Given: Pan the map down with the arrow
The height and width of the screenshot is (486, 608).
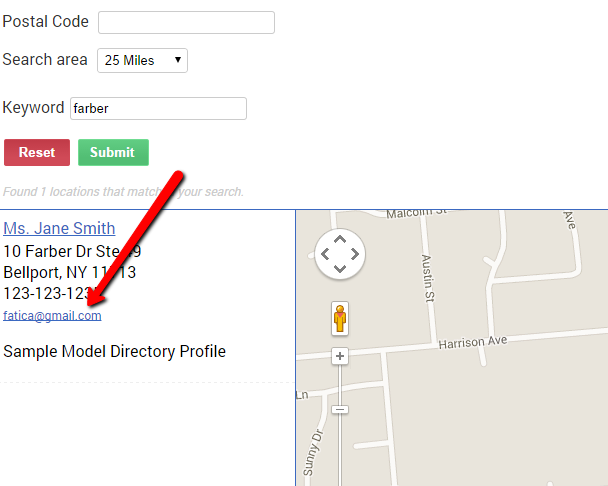Looking at the screenshot, I should click(340, 268).
